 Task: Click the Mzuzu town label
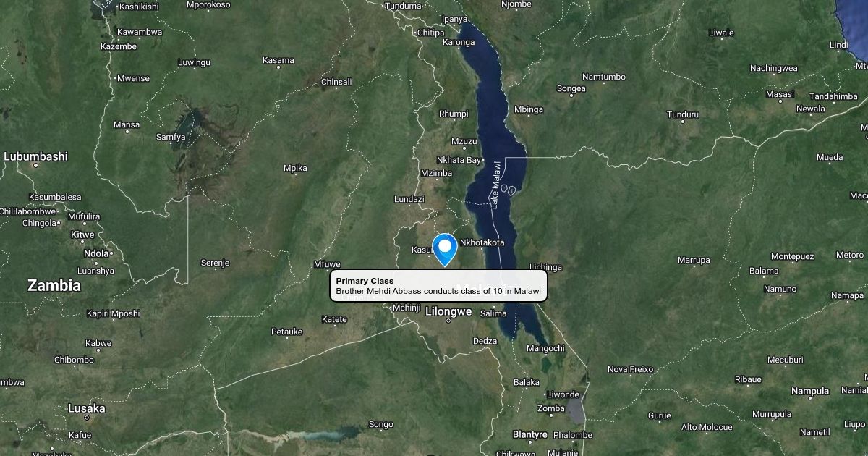click(464, 141)
